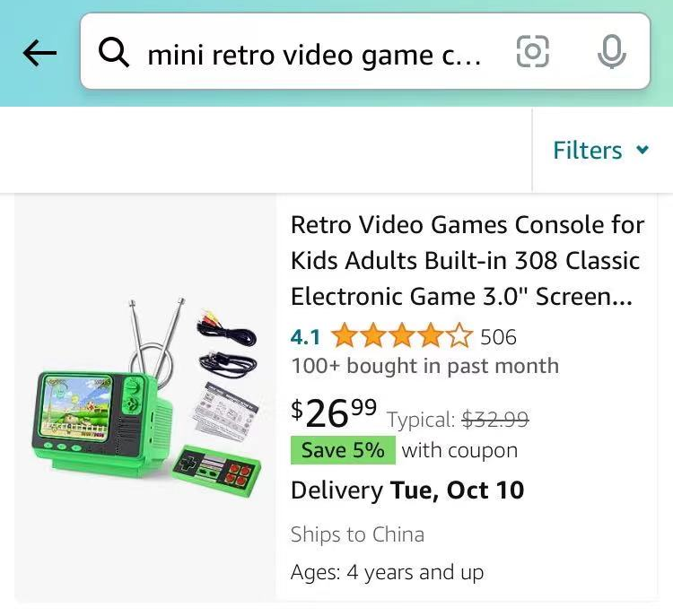Tap the back arrow icon
This screenshot has height=616, width=673.
[x=39, y=53]
